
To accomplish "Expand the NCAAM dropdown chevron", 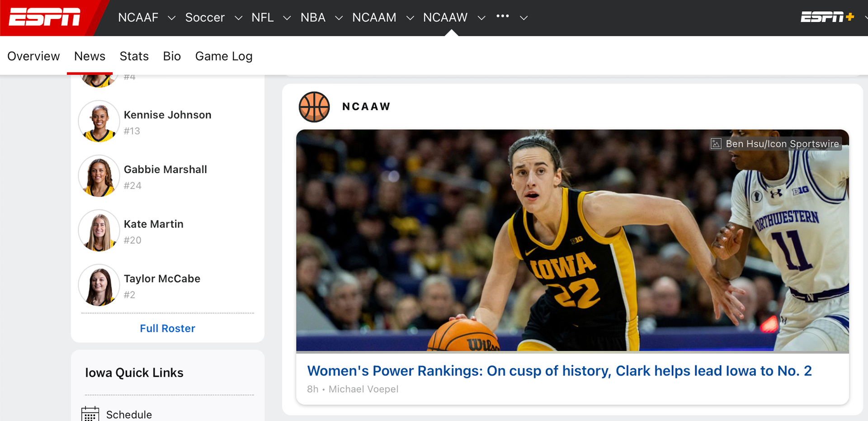I will coord(410,18).
